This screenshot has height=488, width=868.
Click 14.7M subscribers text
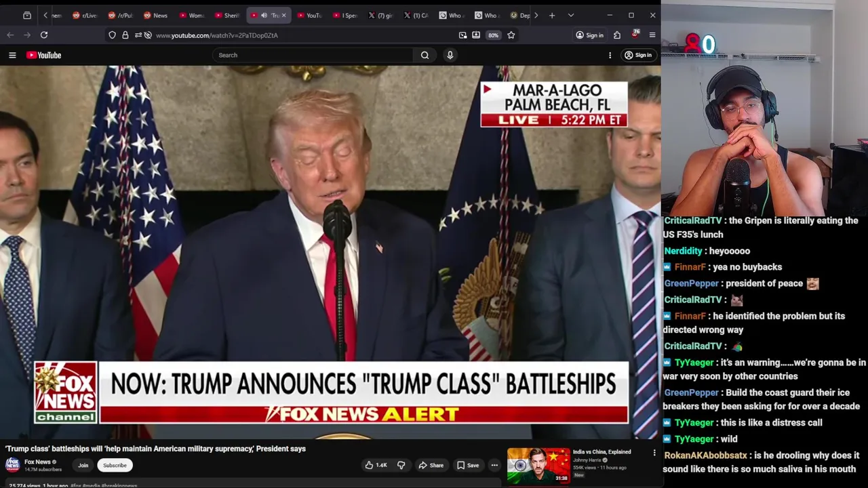[x=43, y=469]
